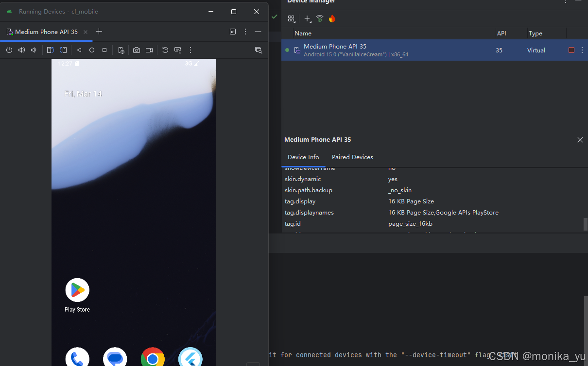
Task: Select the Volume Up control
Action: coord(21,50)
